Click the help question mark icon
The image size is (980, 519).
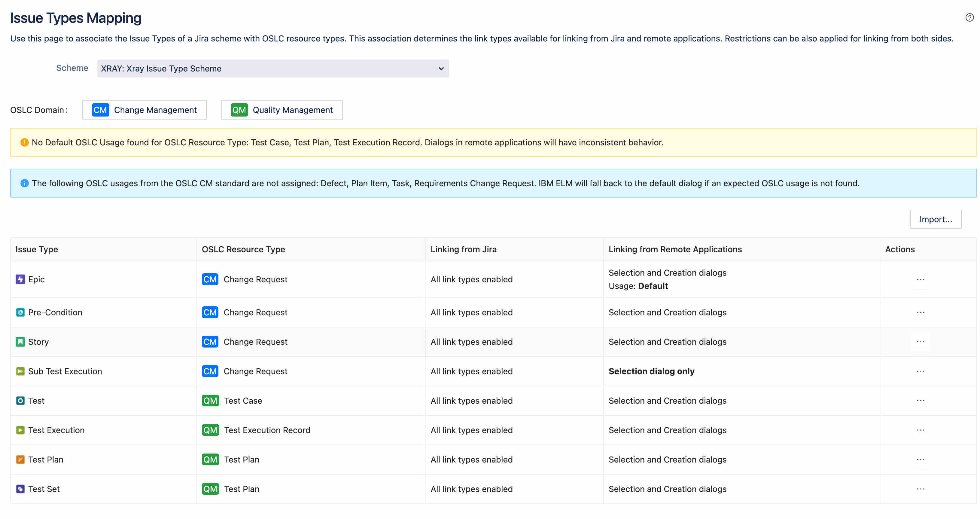coord(969,17)
